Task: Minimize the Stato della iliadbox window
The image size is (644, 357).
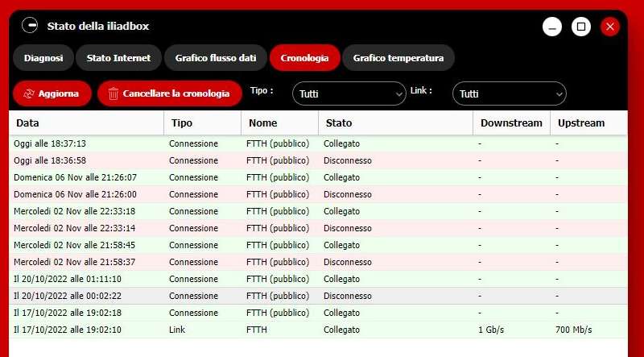Action: (551, 27)
